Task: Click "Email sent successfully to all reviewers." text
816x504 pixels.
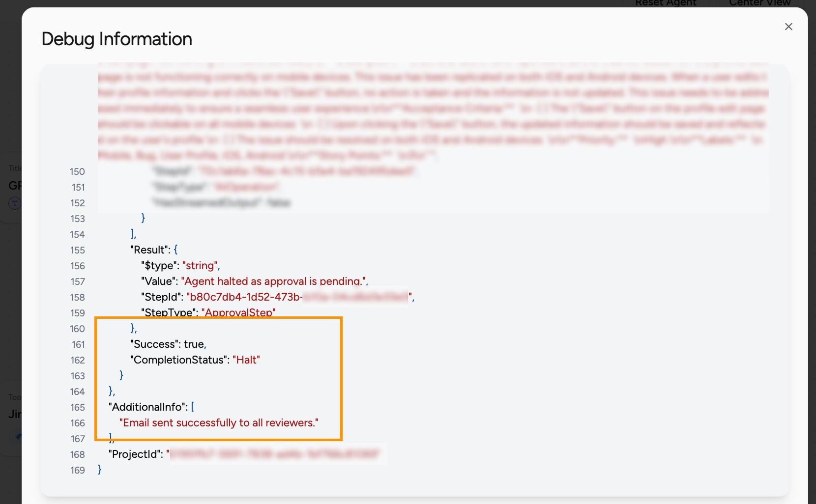Action: click(219, 423)
